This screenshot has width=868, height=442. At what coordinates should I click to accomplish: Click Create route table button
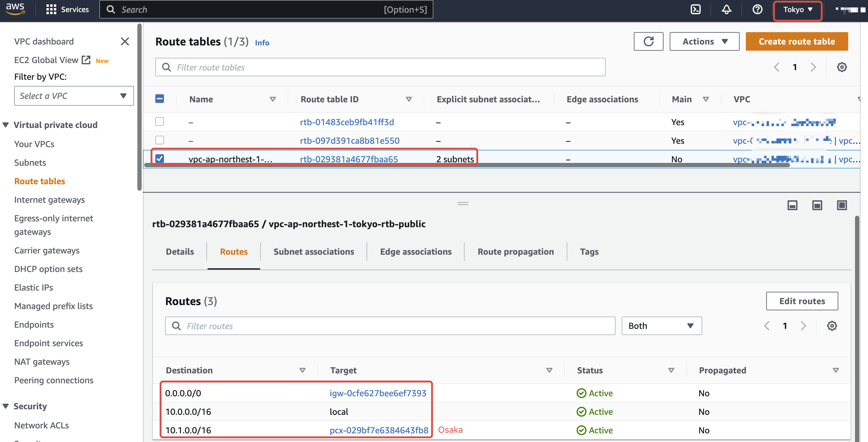796,41
